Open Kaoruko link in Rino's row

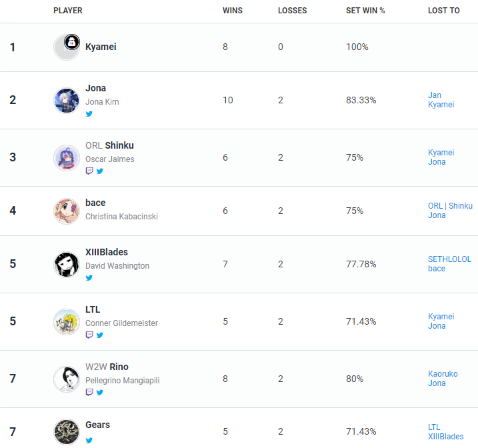click(443, 373)
